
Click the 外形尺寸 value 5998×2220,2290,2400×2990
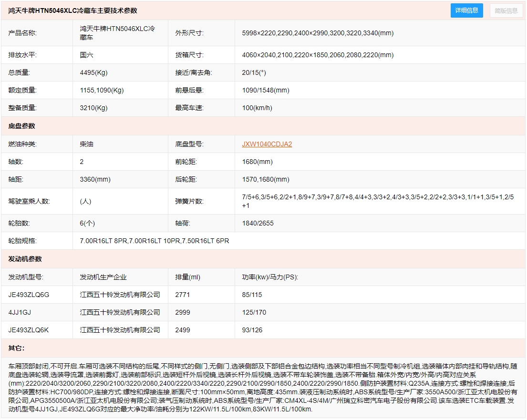[318, 33]
